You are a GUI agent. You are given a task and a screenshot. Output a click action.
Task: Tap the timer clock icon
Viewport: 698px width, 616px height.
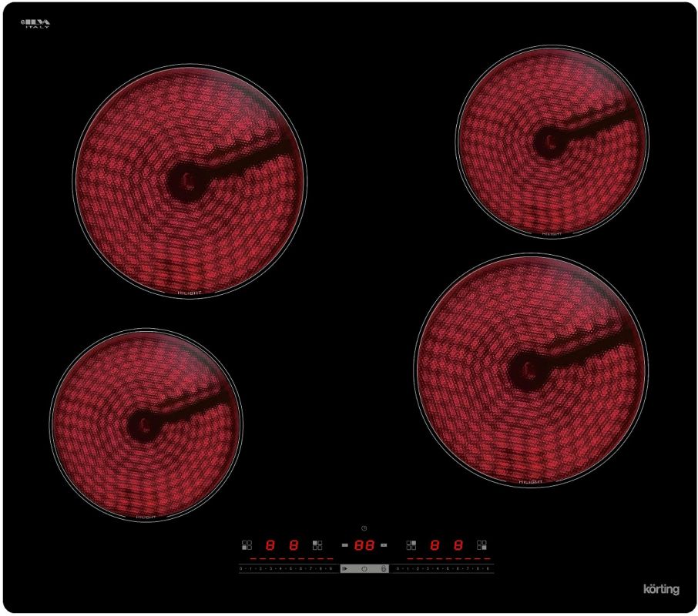(364, 528)
